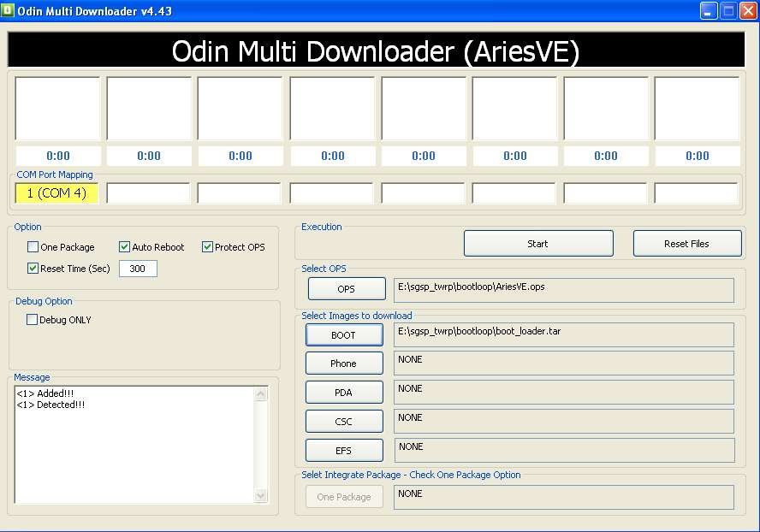Click the Start button
This screenshot has height=532, width=760.
coord(538,244)
